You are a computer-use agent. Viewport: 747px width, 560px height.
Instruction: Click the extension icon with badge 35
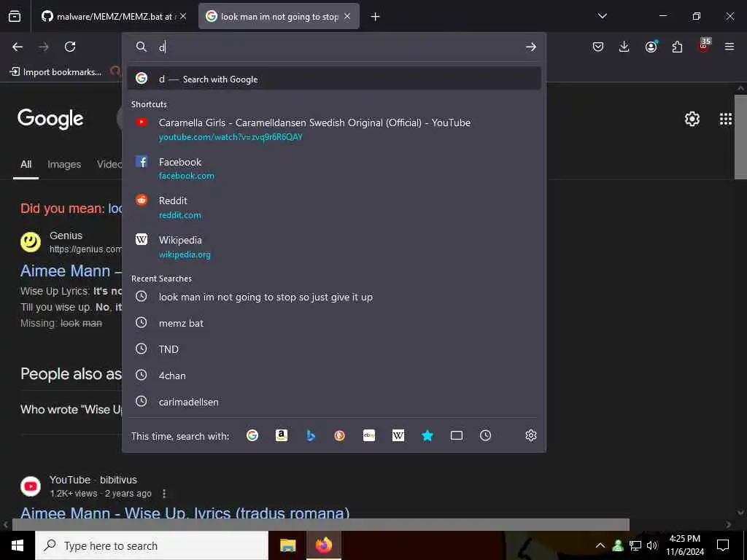click(704, 46)
